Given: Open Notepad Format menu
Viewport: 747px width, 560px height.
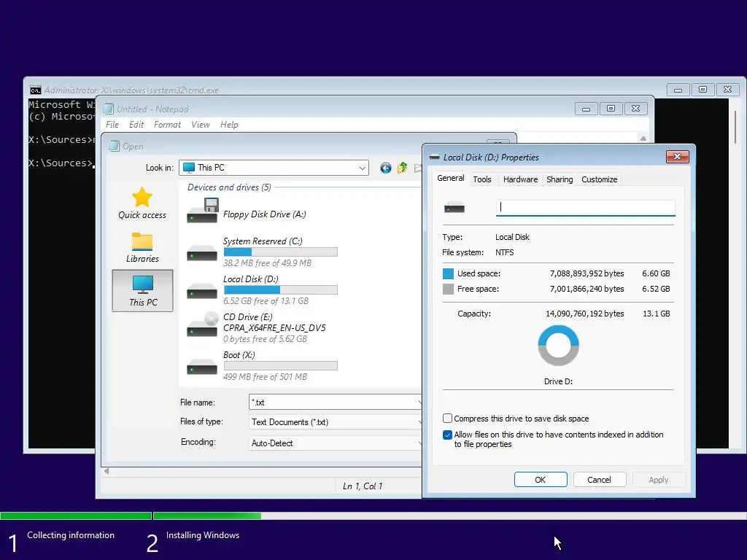Looking at the screenshot, I should click(167, 124).
